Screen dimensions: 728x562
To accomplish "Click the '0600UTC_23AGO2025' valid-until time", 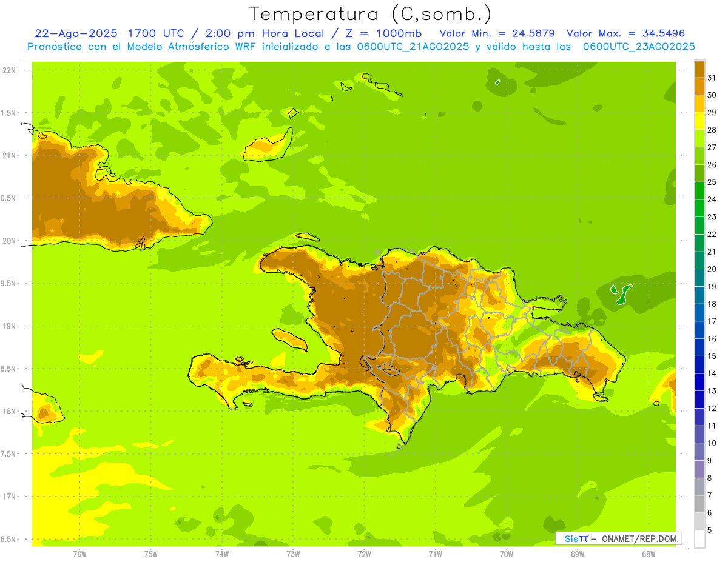I will point(638,46).
